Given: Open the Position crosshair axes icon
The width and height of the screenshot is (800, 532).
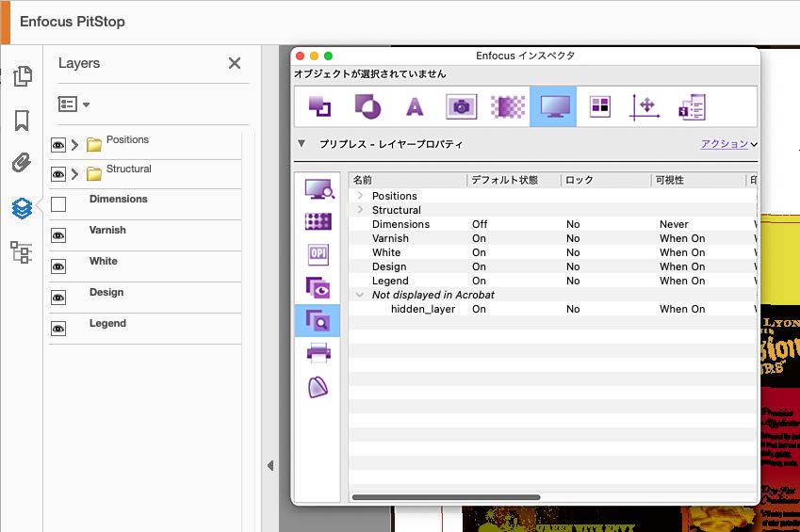Looking at the screenshot, I should pos(645,106).
